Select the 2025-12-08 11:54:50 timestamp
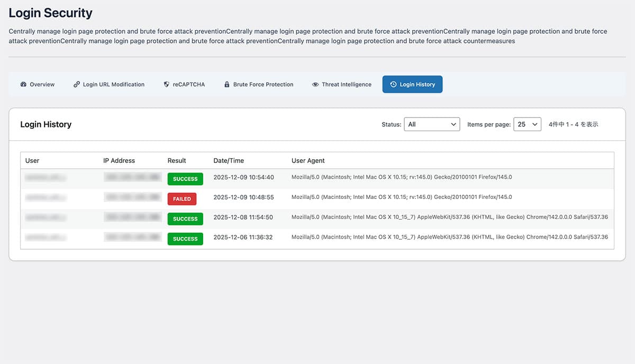 tap(243, 217)
